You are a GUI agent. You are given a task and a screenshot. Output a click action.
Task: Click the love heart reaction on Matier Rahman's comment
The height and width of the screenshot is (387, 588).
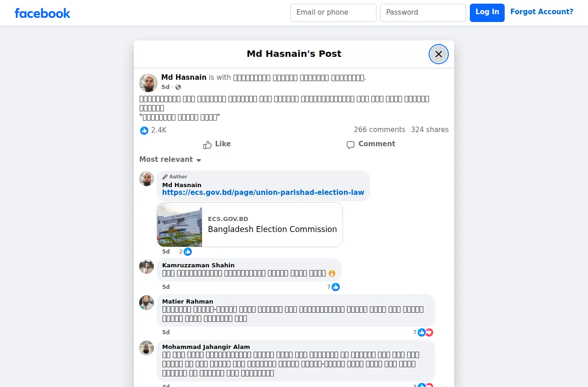(x=429, y=332)
